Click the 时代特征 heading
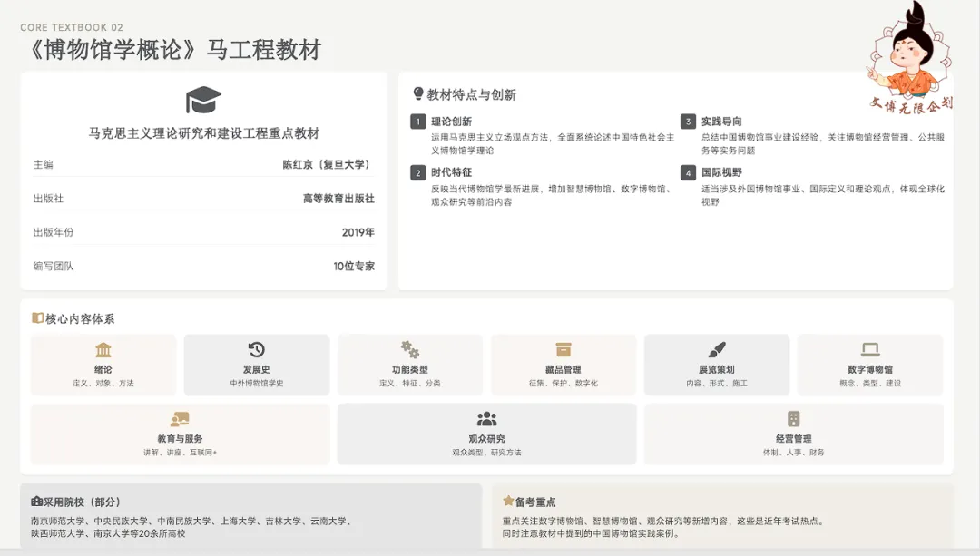The height and width of the screenshot is (556, 980). click(451, 172)
